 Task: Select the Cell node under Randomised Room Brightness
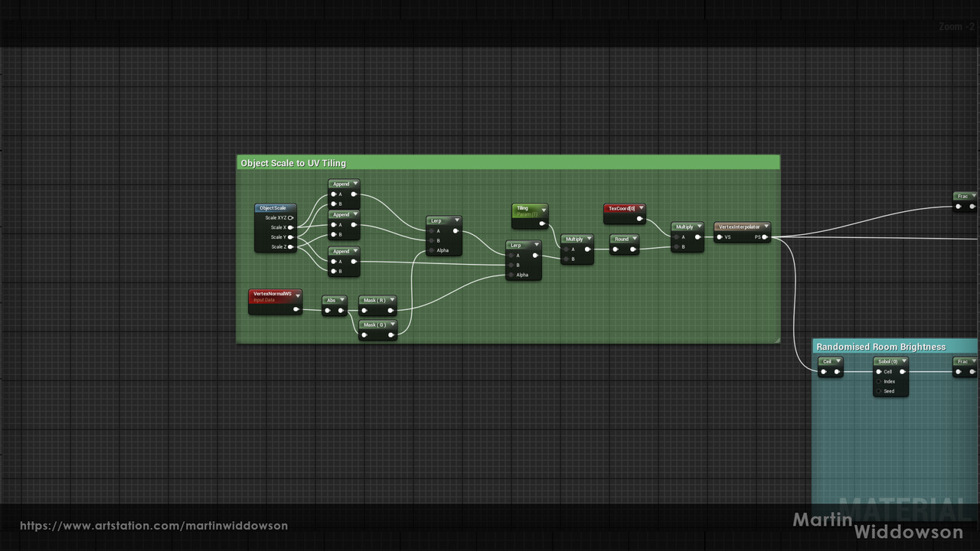click(829, 360)
